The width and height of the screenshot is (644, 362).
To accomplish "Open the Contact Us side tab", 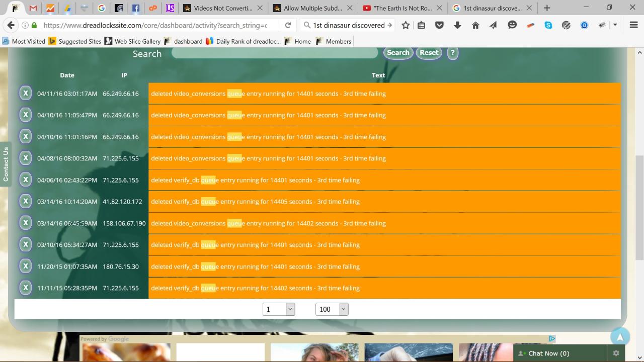I will click(x=6, y=164).
